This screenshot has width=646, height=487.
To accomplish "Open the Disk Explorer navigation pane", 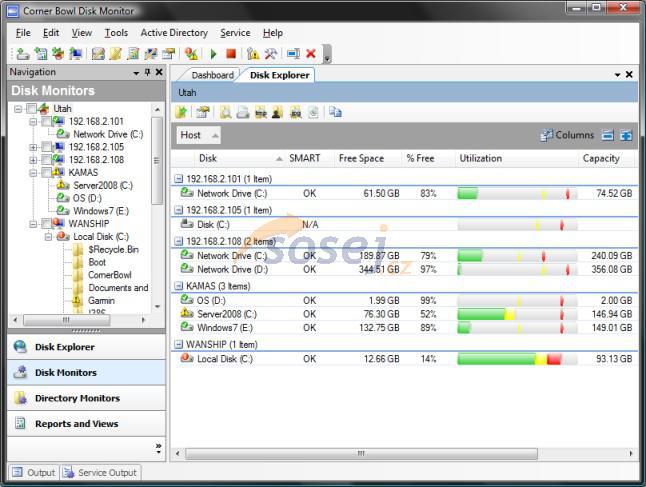I will coord(87,347).
